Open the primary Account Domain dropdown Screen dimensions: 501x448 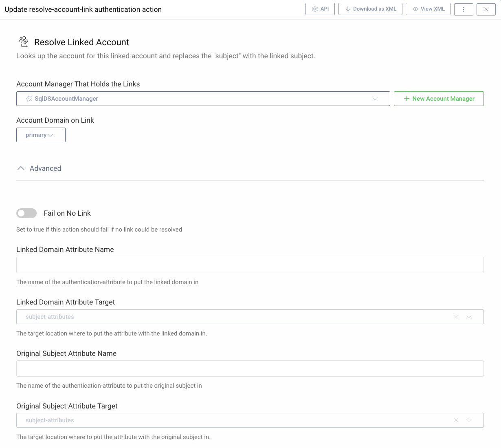coord(52,135)
